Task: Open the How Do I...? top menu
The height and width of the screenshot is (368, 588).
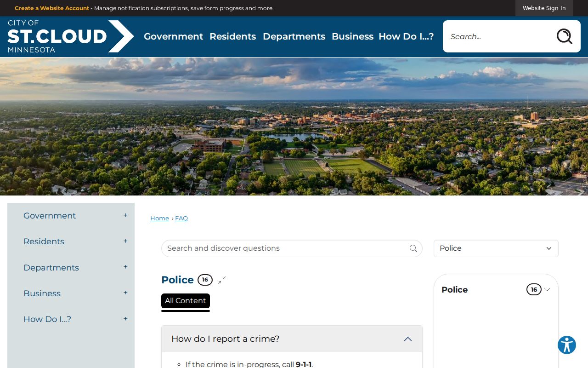Action: (x=406, y=36)
